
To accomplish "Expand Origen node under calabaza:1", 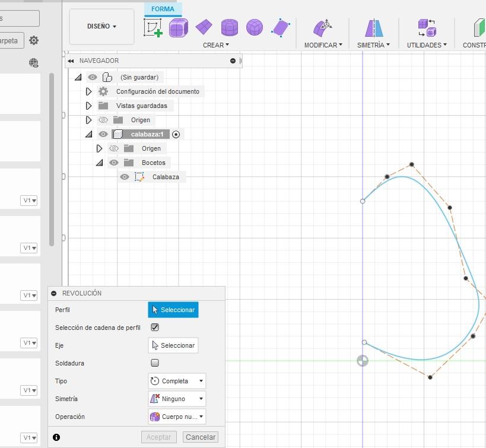I will (99, 148).
